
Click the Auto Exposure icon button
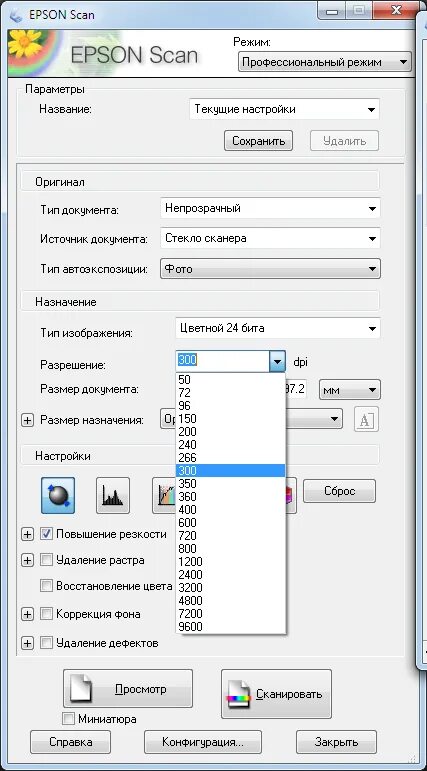(58, 495)
